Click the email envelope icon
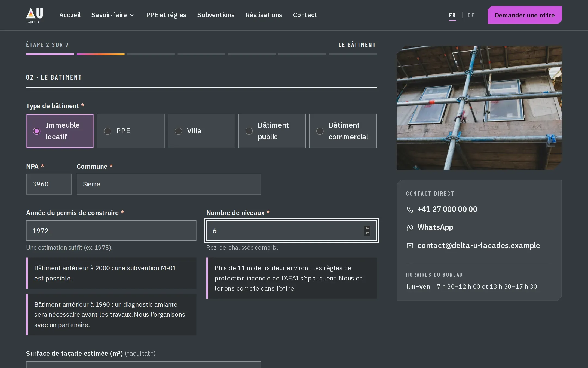The height and width of the screenshot is (368, 588). (x=410, y=246)
